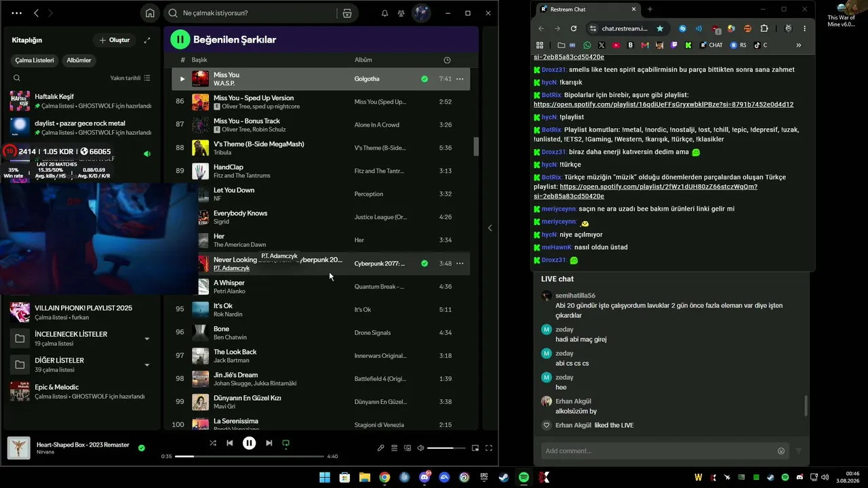
Task: Collapse the Spotify right side panel arrow
Action: click(490, 228)
